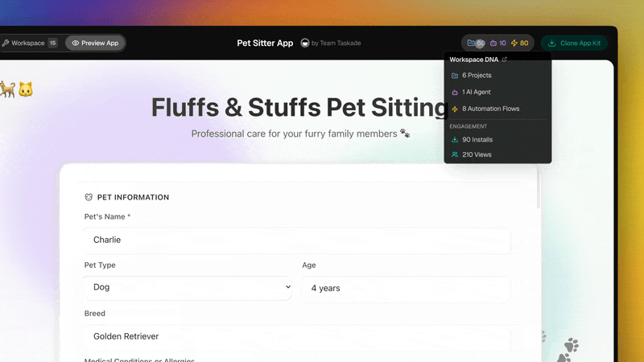The image size is (644, 362).
Task: Click the 90 Installs entry
Action: pos(477,139)
